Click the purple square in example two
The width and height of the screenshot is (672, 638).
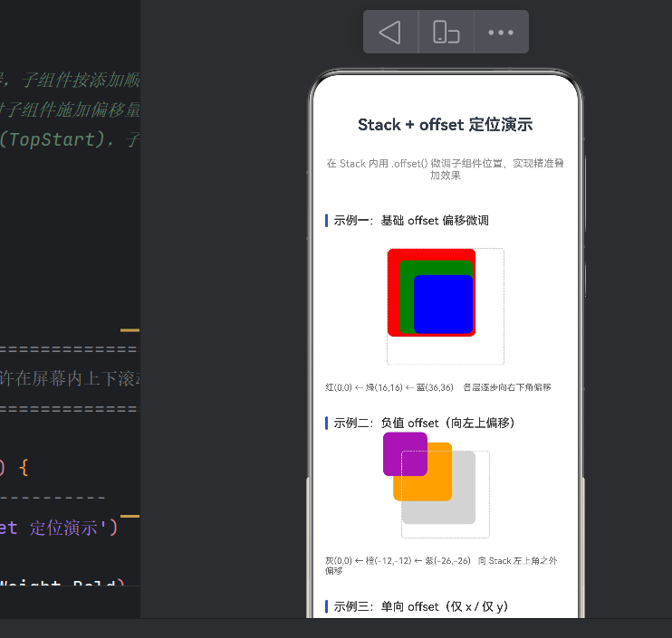click(x=405, y=454)
